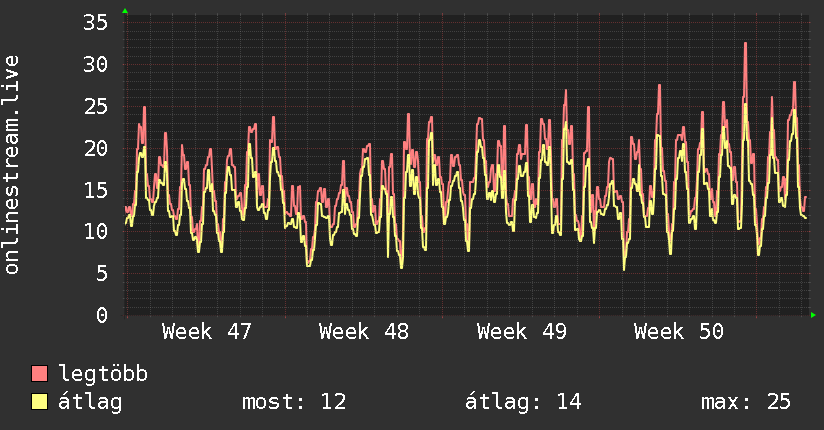Click the y-axis value 25
Viewport: 824px width, 430px height.
coord(96,107)
